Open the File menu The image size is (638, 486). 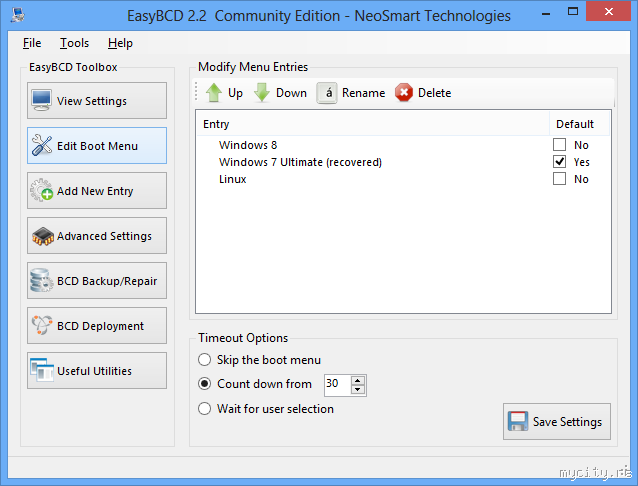32,43
